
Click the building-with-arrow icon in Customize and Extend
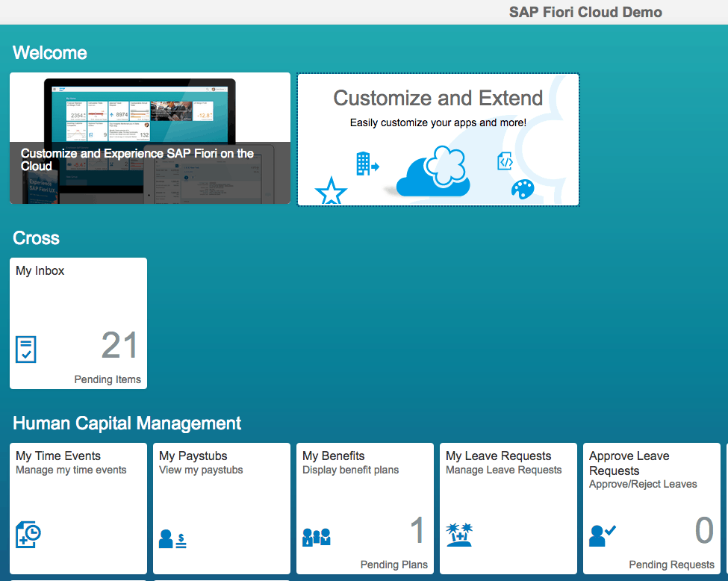pos(367,164)
